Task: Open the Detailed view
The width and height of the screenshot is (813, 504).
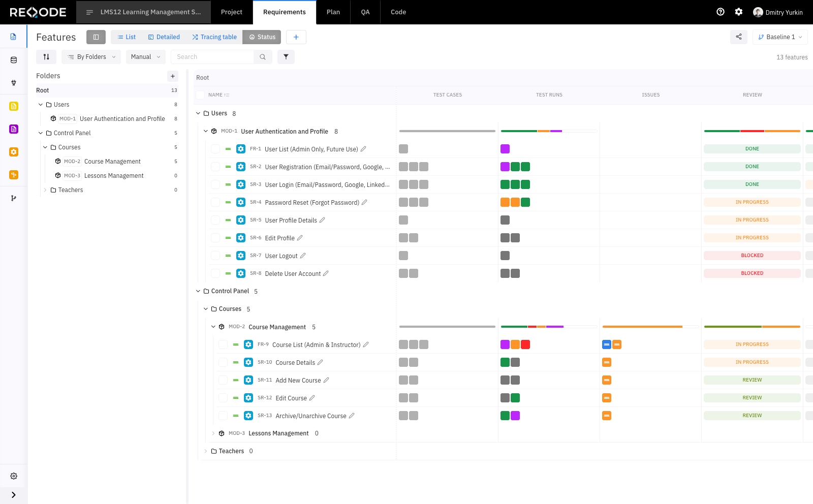Action: tap(164, 37)
